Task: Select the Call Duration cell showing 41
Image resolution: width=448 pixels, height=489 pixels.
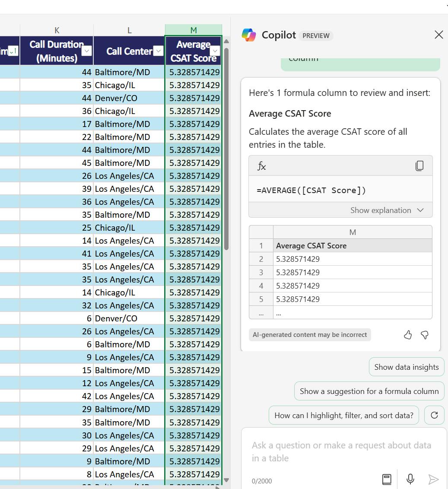Action: 57,254
